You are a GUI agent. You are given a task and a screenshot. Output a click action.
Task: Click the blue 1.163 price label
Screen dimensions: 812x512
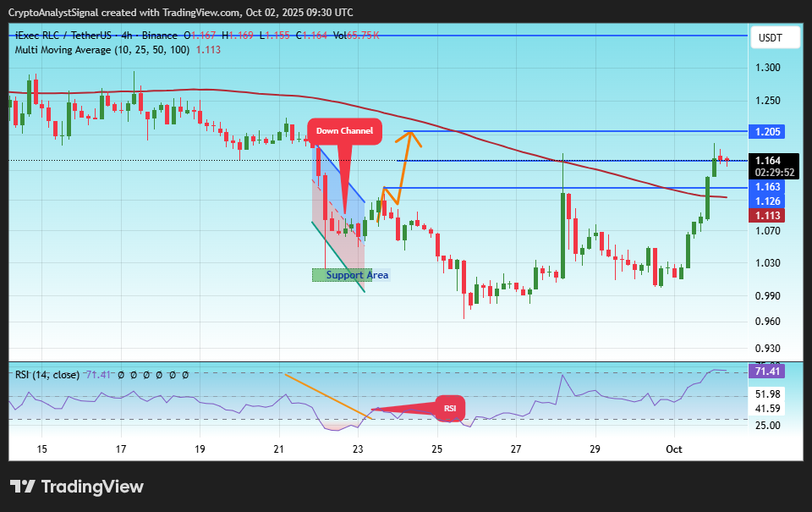767,187
